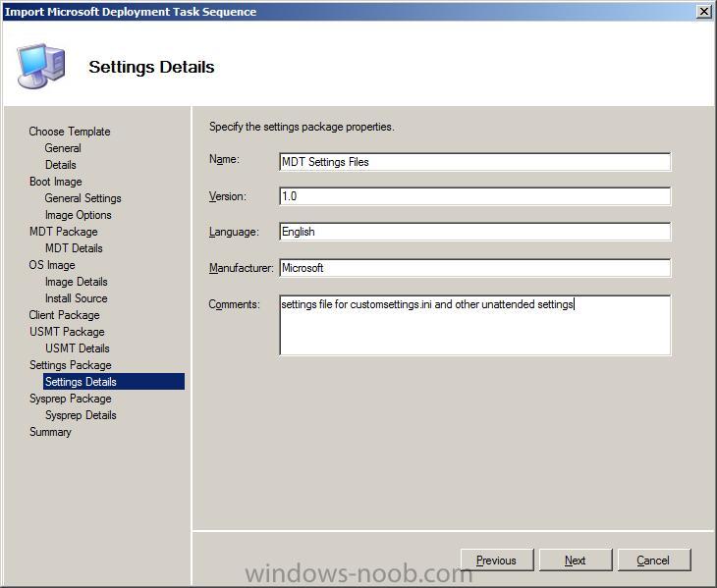
Task: Cancel the import wizard
Action: [654, 561]
